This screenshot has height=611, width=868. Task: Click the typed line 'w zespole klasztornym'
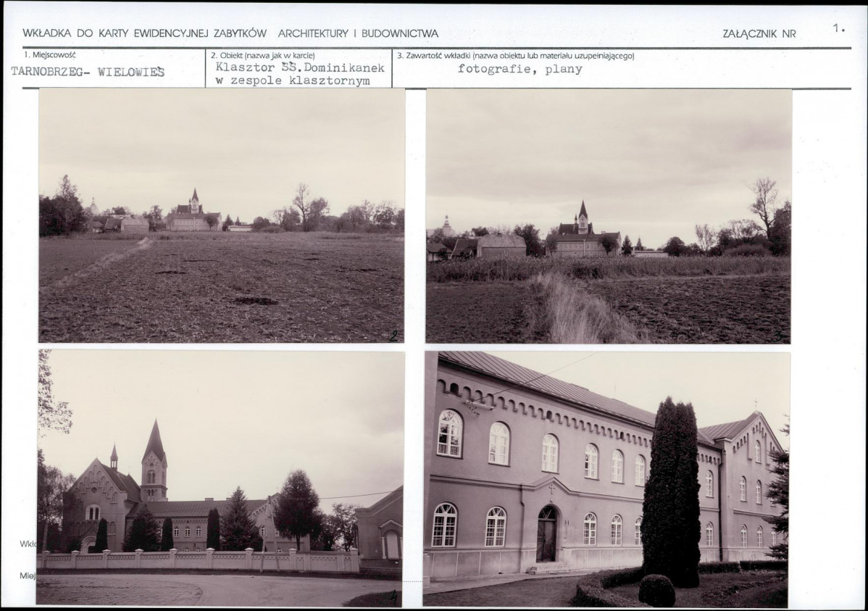292,81
